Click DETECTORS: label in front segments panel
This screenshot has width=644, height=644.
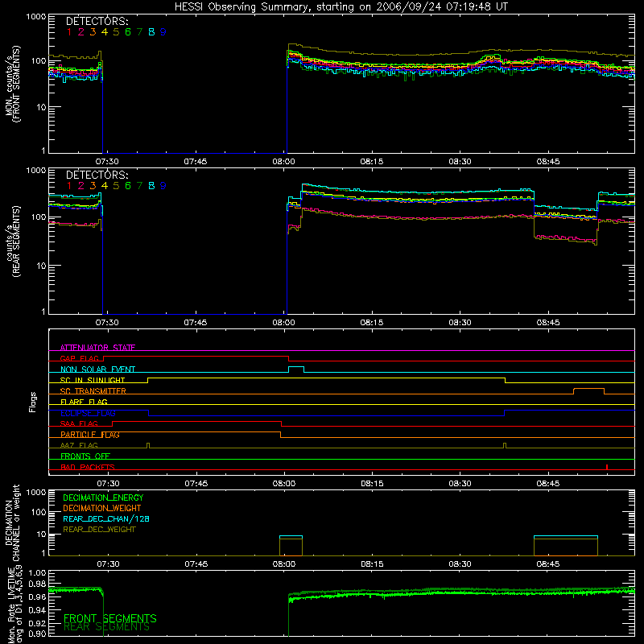(97, 21)
